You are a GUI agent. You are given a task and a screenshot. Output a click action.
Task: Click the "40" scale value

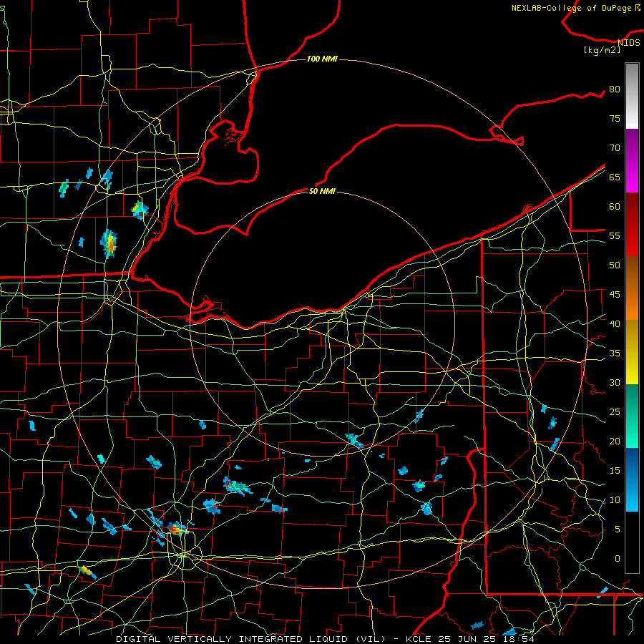615,324
